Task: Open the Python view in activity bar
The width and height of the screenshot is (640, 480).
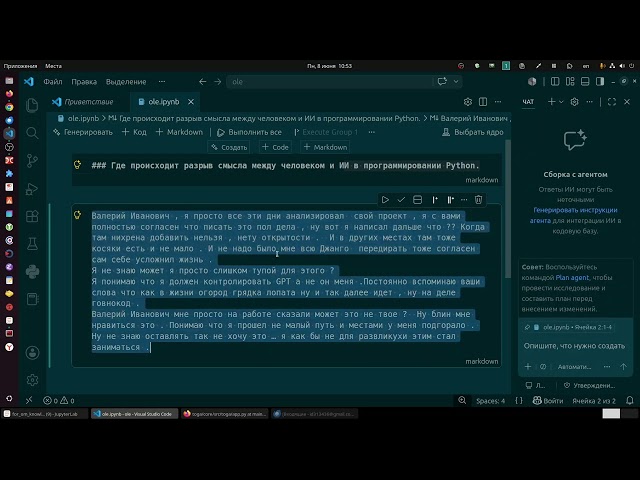Action: 32,271
